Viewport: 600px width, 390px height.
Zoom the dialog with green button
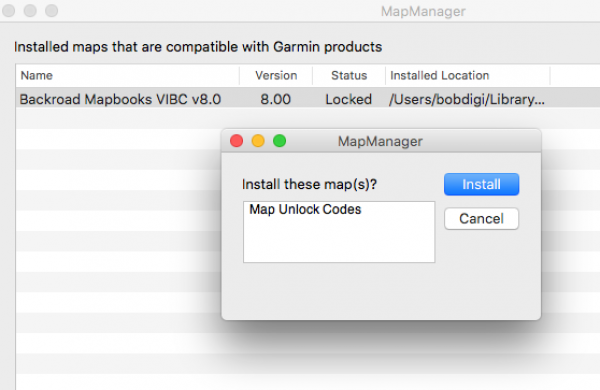pos(279,141)
